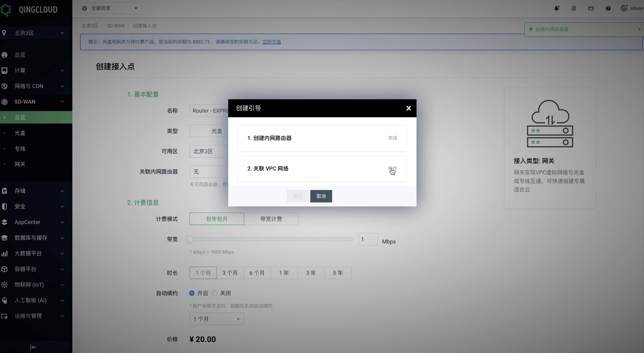Image resolution: width=644 pixels, height=353 pixels.
Task: Expand the 安全 sidebar chevron
Action: (62, 206)
